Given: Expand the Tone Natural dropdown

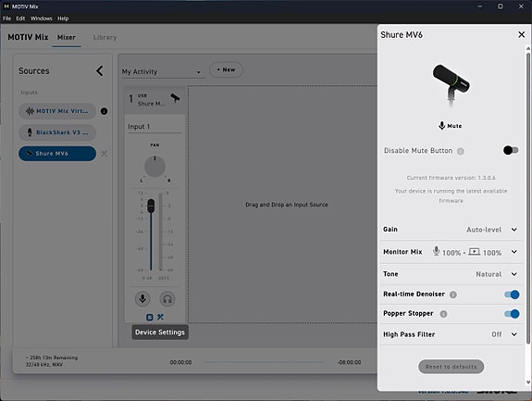Looking at the screenshot, I should coord(514,274).
